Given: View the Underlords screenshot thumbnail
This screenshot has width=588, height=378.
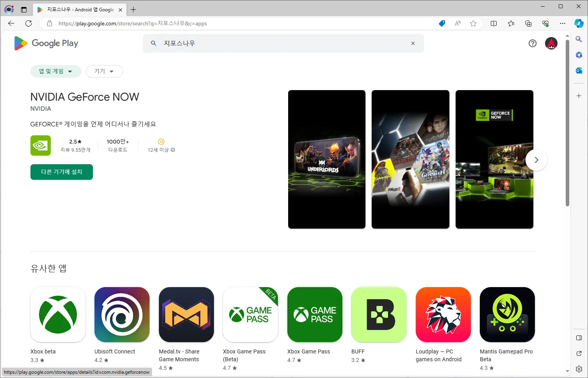Looking at the screenshot, I should 327,159.
